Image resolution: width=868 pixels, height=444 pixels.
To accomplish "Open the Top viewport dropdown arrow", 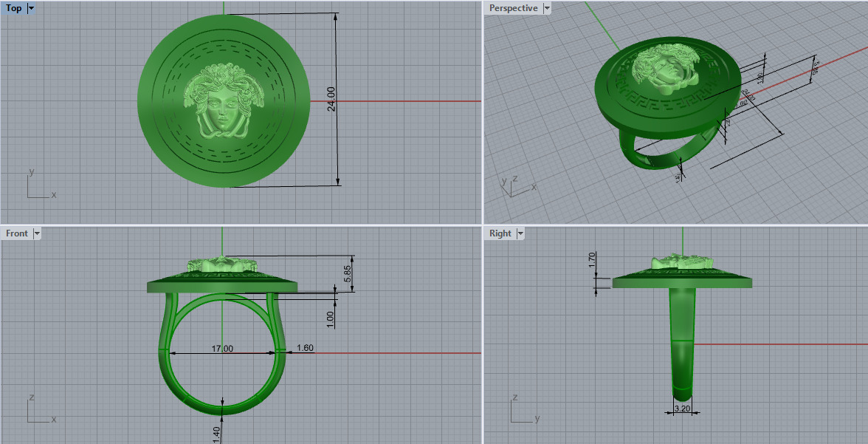I will 31,8.
